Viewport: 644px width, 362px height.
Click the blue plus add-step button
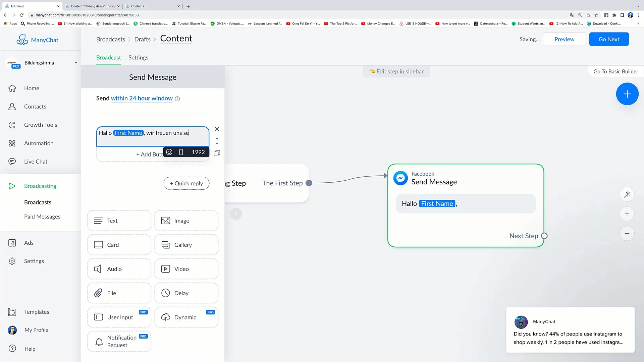pyautogui.click(x=627, y=94)
